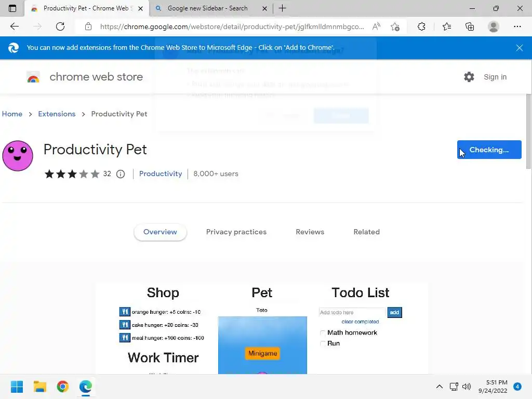Open a new browser tab
The width and height of the screenshot is (532, 399).
pos(282,8)
